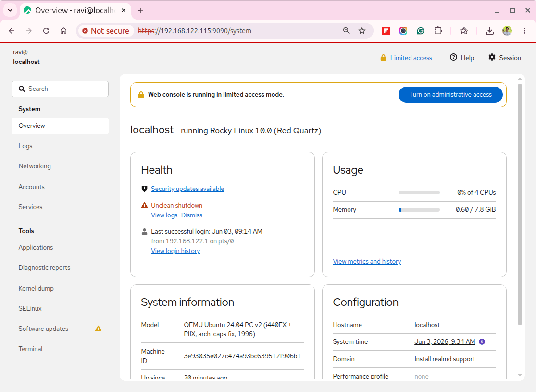536x392 pixels.
Task: Open the extensions puzzle icon
Action: [438, 31]
